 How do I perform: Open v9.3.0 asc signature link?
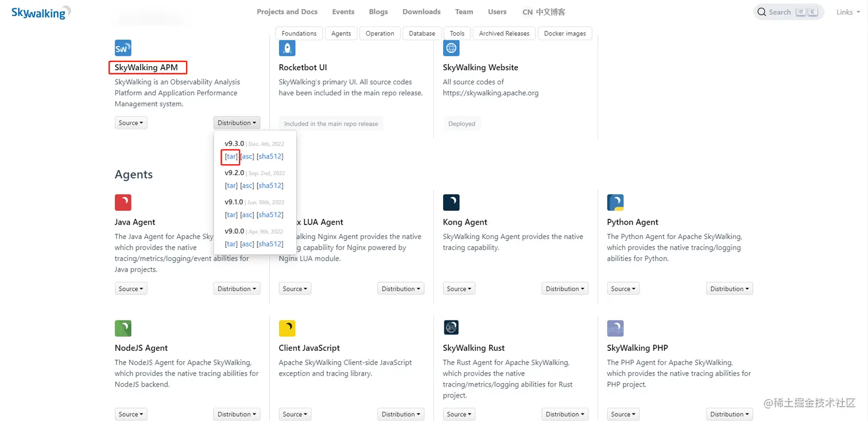(247, 156)
